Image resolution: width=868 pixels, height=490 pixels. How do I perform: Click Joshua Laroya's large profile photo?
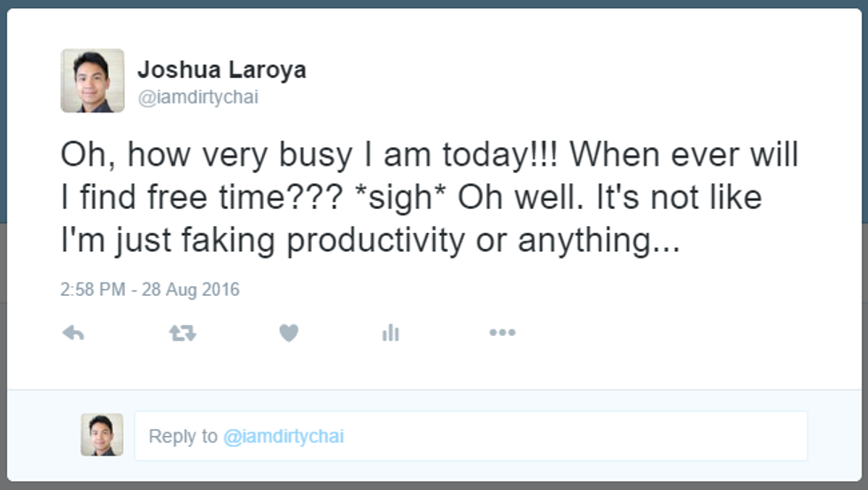[92, 81]
